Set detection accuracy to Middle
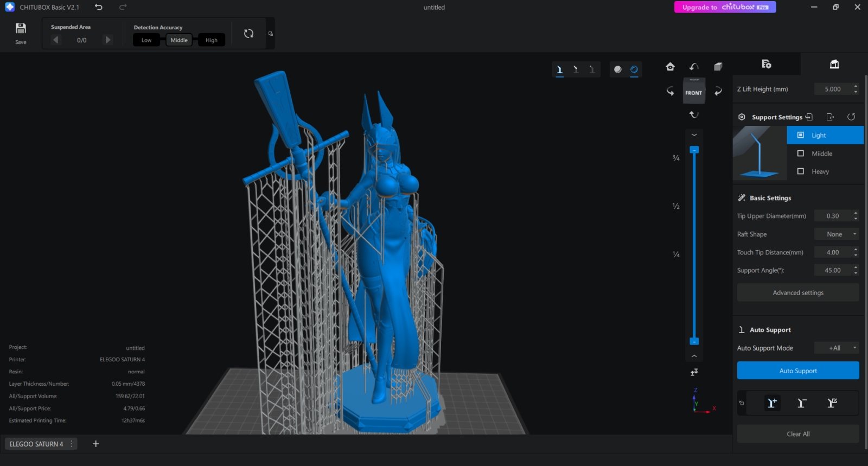Image resolution: width=868 pixels, height=466 pixels. [179, 40]
